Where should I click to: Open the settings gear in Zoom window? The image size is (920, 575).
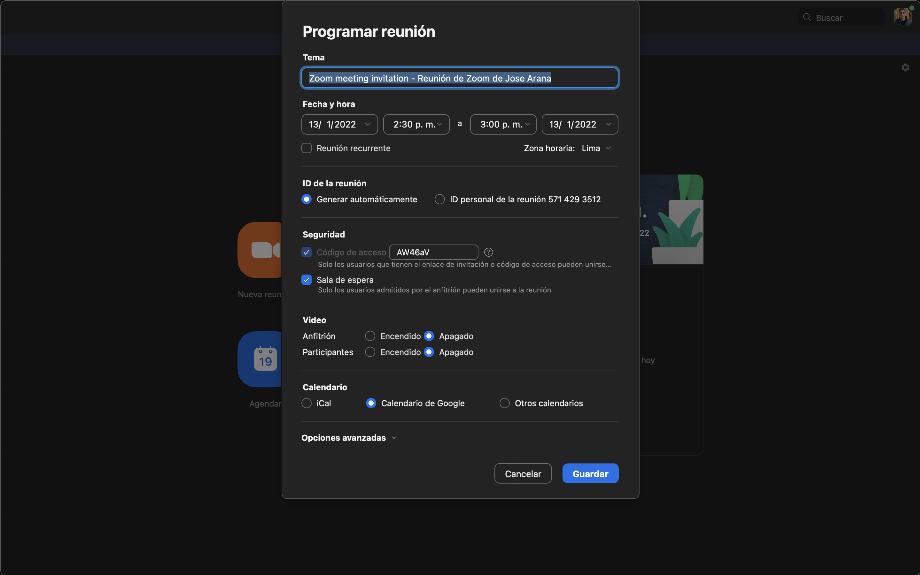[x=905, y=67]
